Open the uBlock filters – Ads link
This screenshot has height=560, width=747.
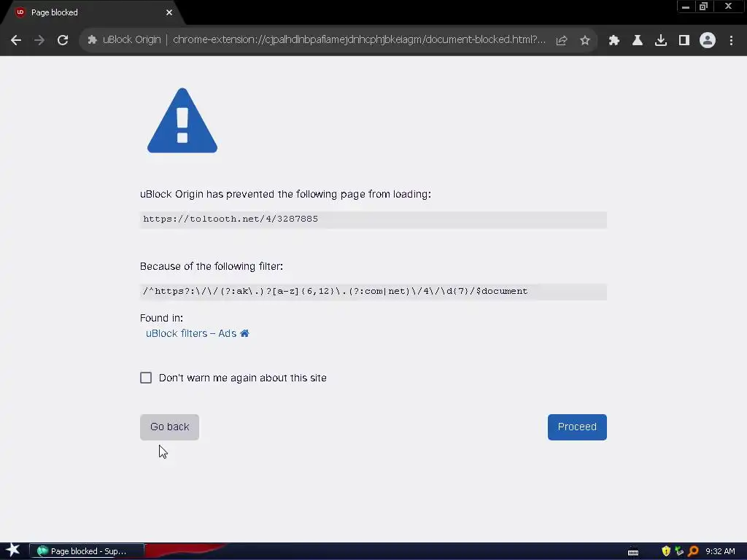(191, 333)
